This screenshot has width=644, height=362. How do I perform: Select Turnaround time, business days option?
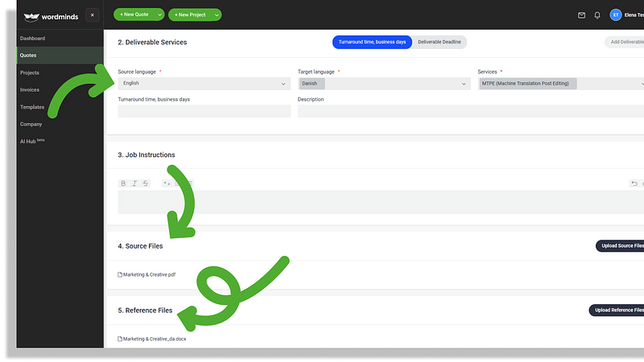[371, 42]
